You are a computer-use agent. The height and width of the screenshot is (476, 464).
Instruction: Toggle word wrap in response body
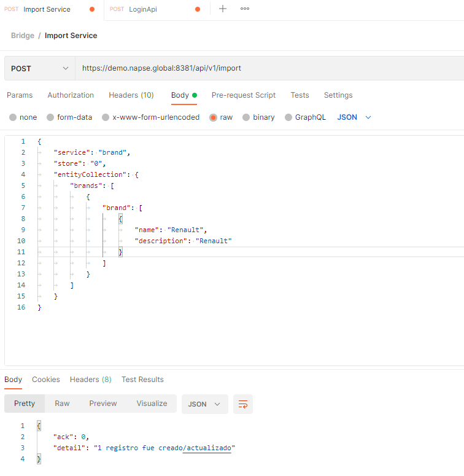point(243,404)
